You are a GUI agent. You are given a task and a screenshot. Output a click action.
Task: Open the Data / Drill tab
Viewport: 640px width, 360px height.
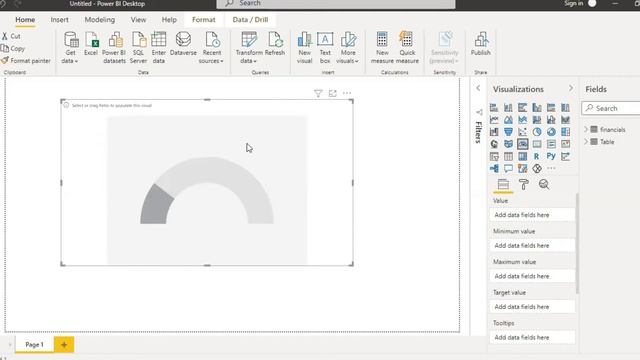250,20
